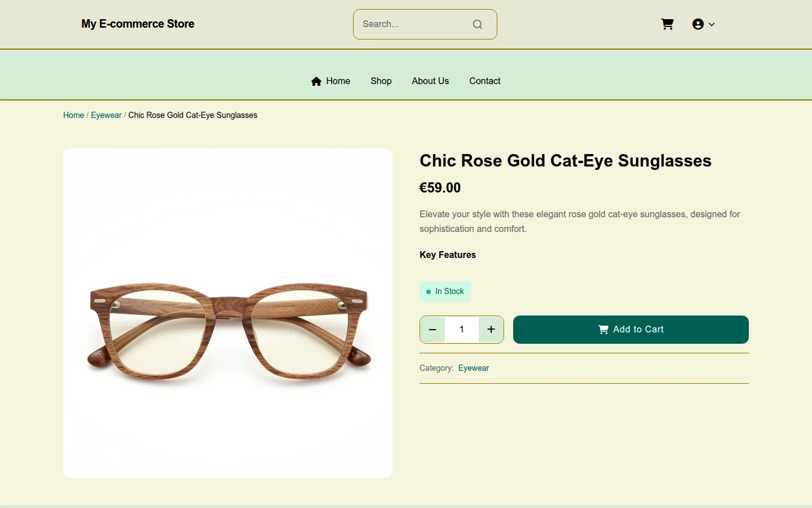Viewport: 812px width, 508px height.
Task: Select the quantity number field
Action: 462,330
